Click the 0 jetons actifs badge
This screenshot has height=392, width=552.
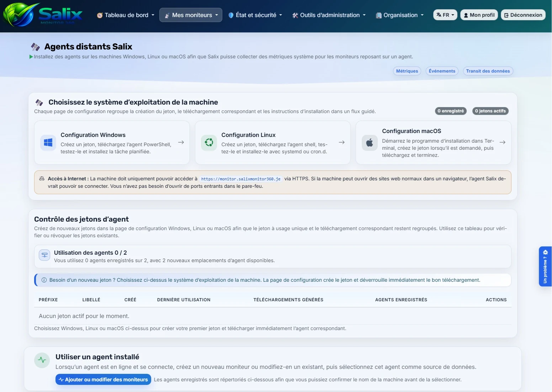[490, 111]
